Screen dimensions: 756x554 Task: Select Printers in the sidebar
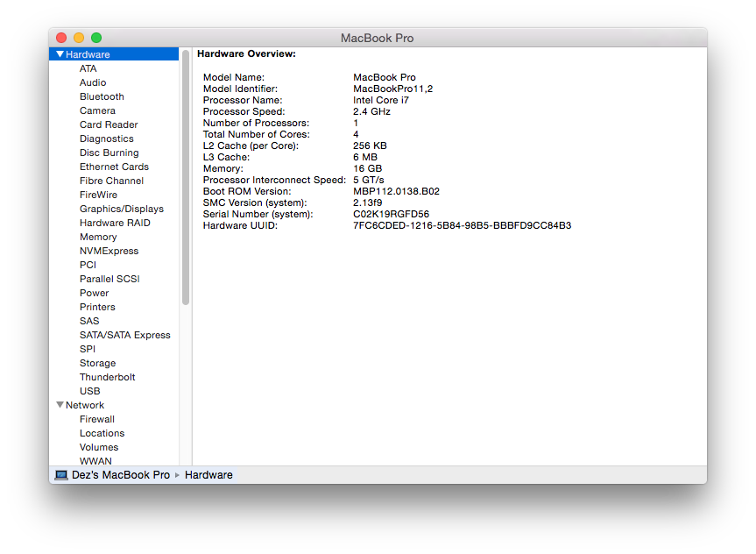tap(97, 307)
